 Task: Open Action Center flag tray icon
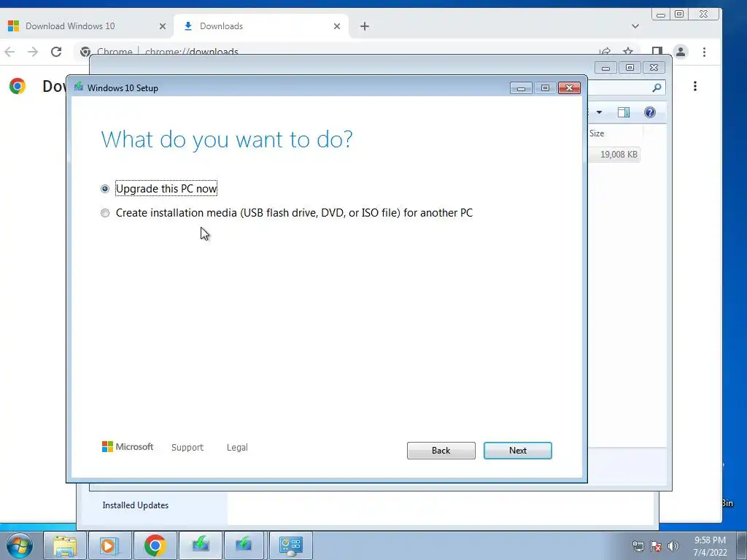pyautogui.click(x=656, y=547)
